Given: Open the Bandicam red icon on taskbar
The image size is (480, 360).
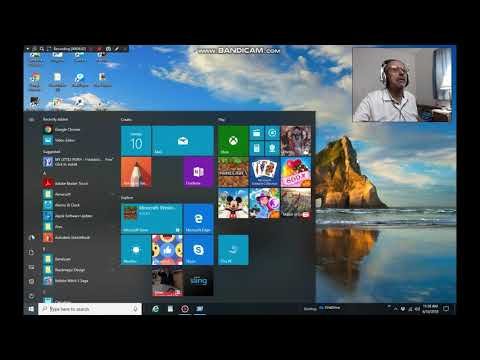Looking at the screenshot, I should click(x=185, y=309).
